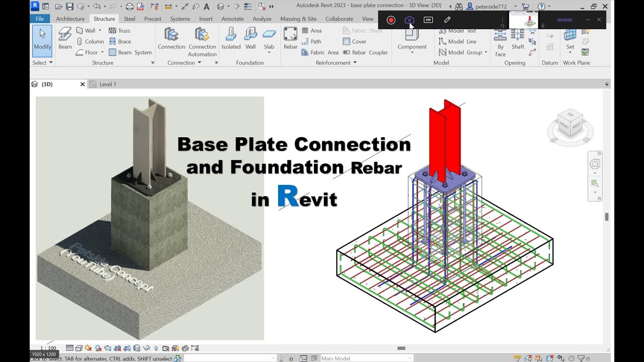
Task: Open the Architecture ribbon tab
Action: (x=70, y=19)
